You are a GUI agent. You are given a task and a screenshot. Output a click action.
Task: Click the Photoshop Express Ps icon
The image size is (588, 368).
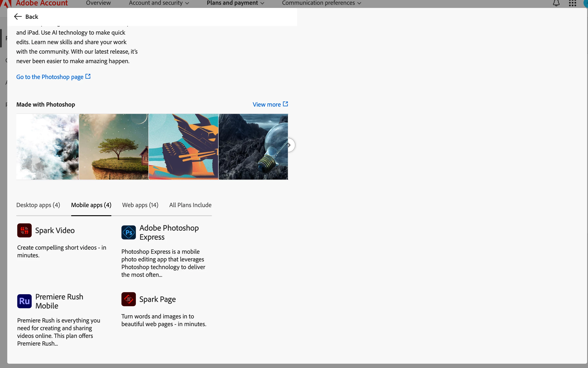[x=129, y=232]
